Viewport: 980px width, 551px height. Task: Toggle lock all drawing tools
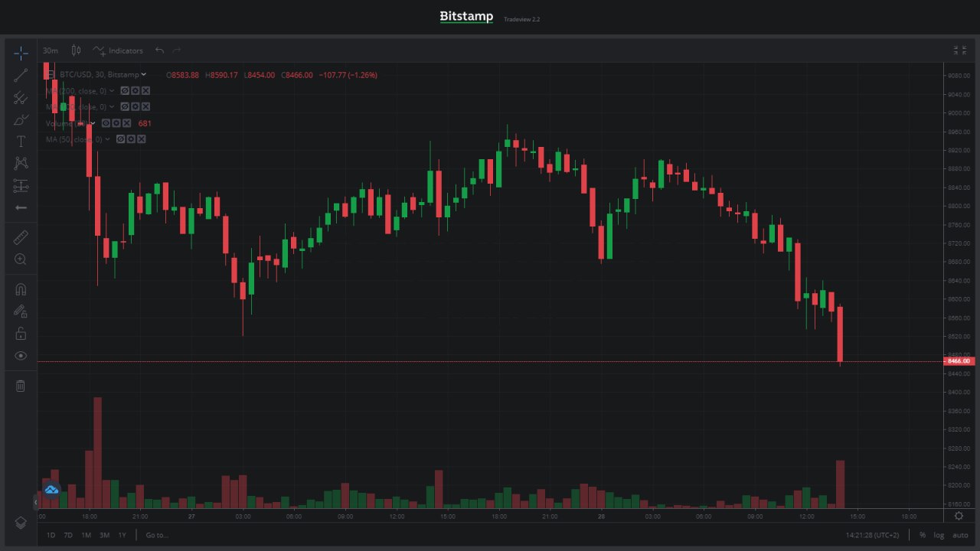tap(21, 334)
